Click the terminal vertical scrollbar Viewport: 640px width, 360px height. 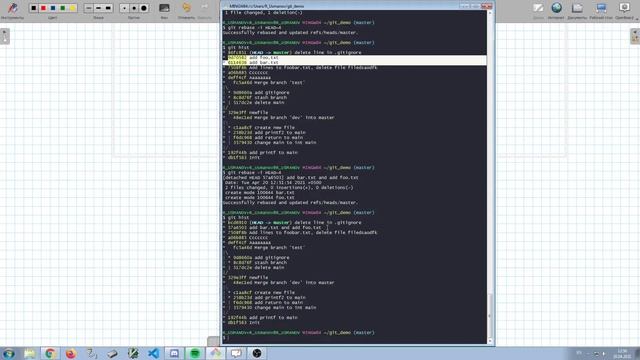coord(490,177)
